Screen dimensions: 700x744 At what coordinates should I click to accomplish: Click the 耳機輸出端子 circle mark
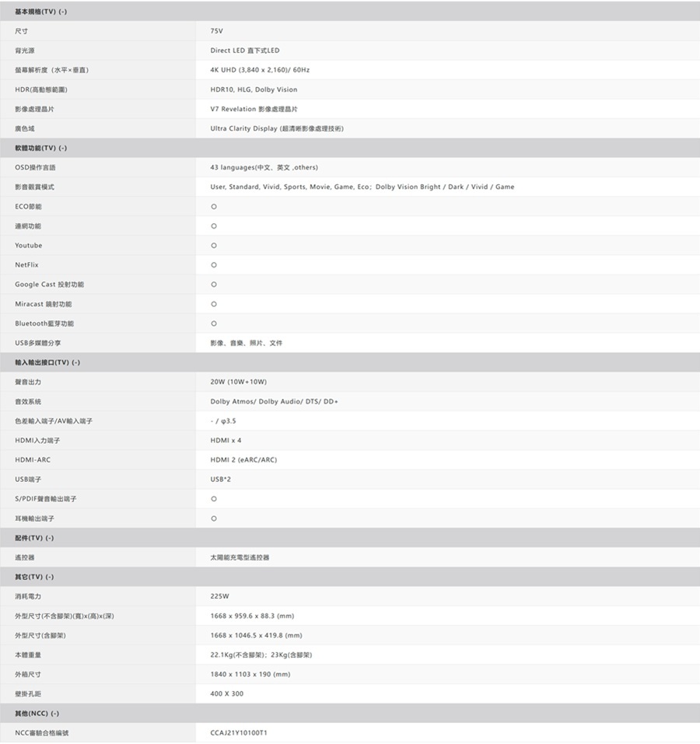tap(214, 519)
